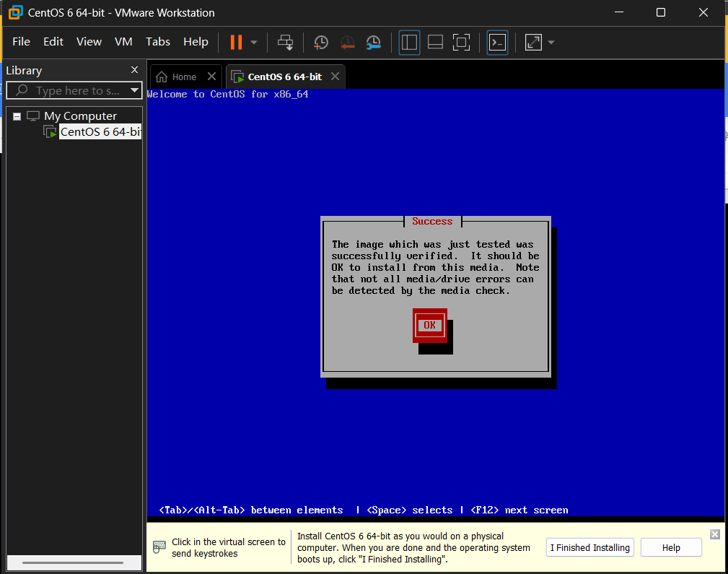The height and width of the screenshot is (574, 728).
Task: Open the Help menu
Action: (196, 42)
